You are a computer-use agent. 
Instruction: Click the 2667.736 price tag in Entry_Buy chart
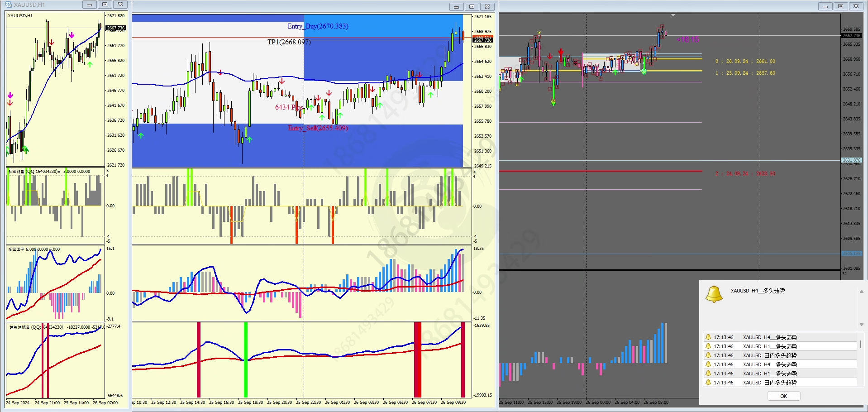(483, 40)
